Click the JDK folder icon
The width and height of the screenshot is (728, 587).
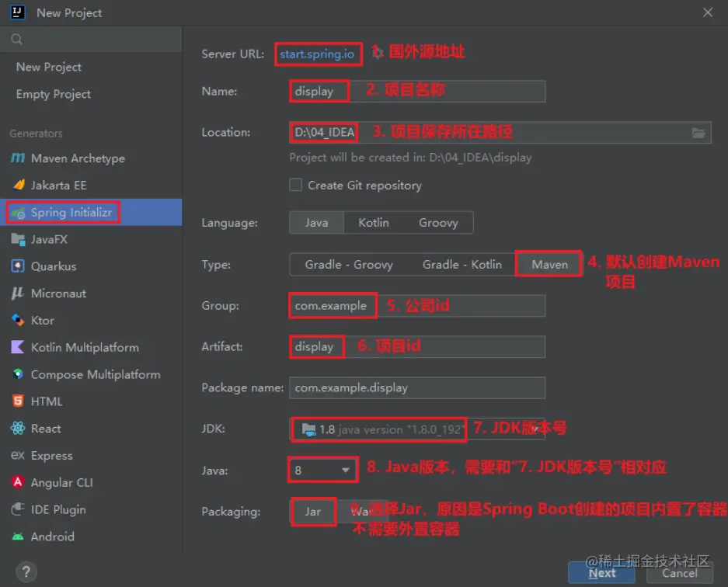point(308,429)
